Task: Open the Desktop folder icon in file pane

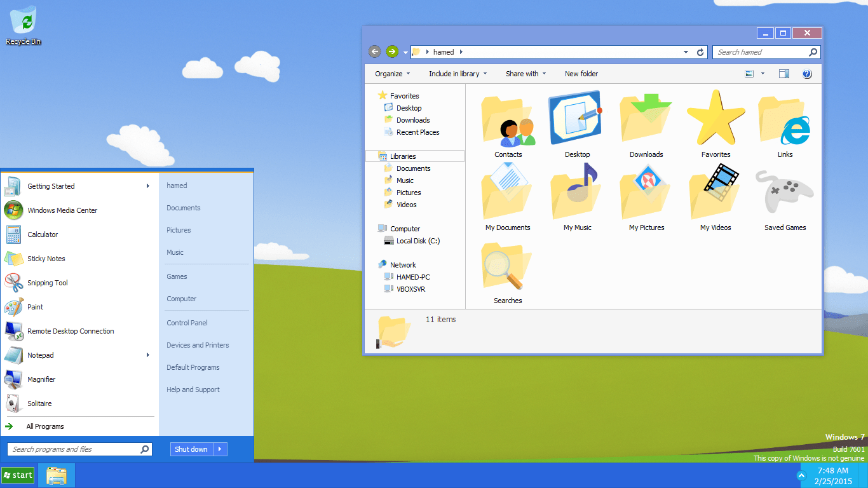Action: (x=576, y=118)
